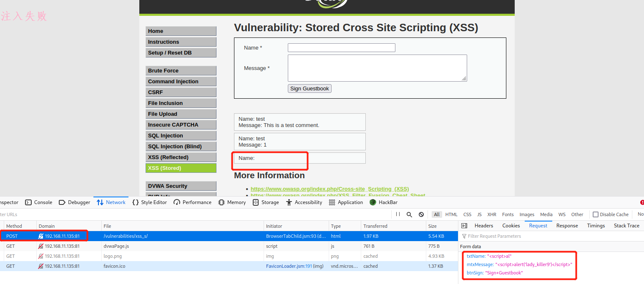Open the OWASP Cross-site Scripting link
The width and height of the screenshot is (644, 284).
point(330,189)
